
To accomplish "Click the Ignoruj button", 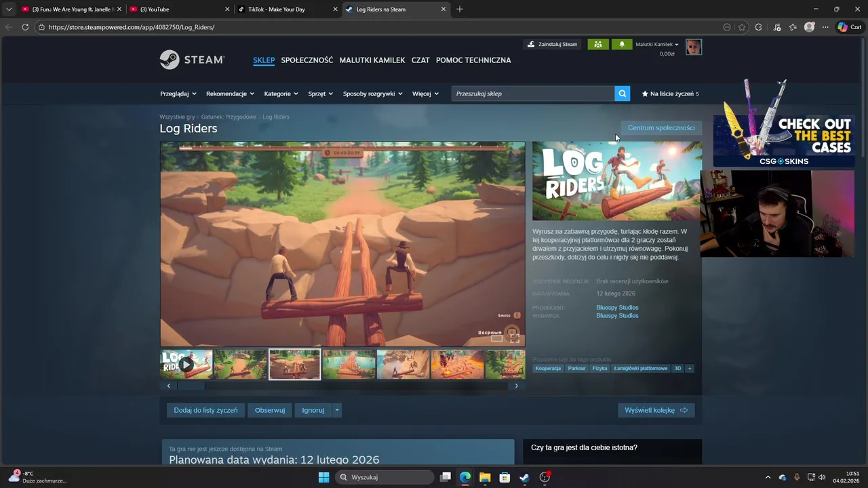I will 313,410.
